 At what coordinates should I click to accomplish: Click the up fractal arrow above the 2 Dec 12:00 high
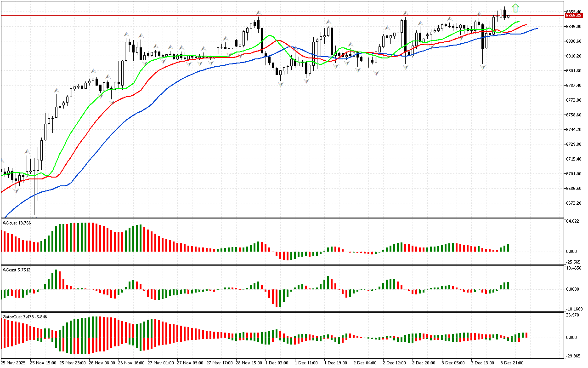tap(406, 13)
